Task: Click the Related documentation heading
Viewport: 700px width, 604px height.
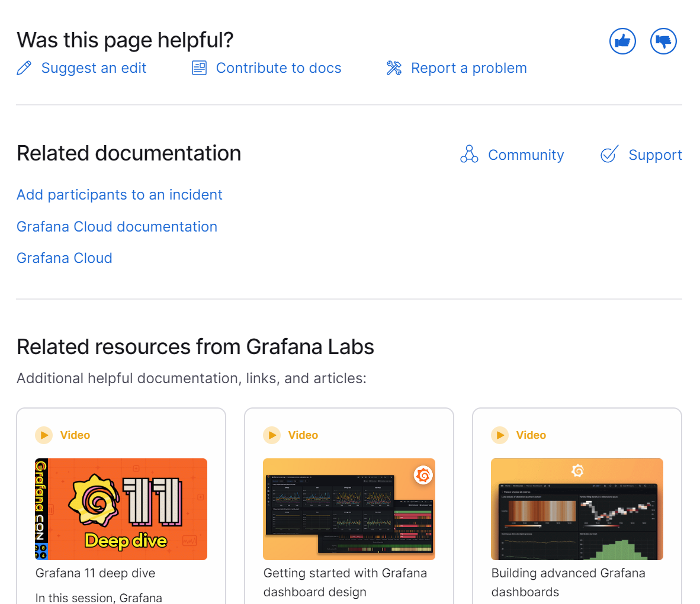Action: coord(129,153)
